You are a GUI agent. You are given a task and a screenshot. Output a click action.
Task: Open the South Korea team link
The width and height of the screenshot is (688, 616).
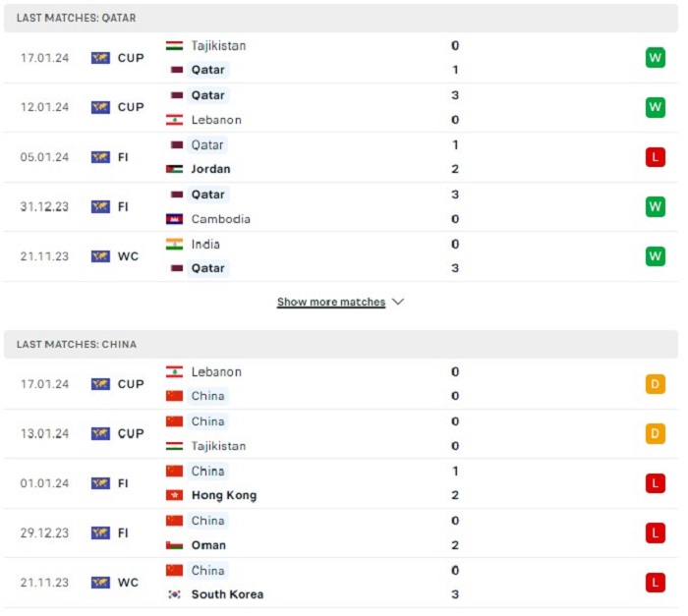228,594
